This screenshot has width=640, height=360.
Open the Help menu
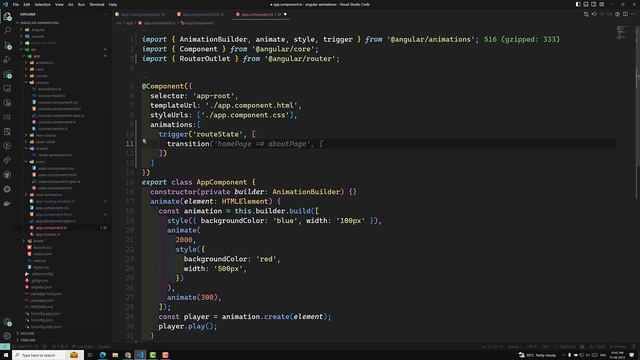pyautogui.click(x=113, y=4)
